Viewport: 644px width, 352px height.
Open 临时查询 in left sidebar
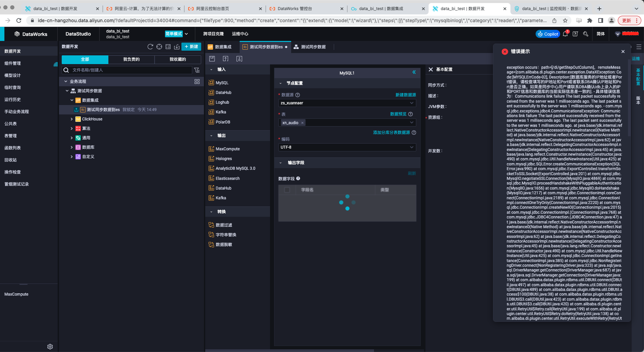(x=12, y=88)
